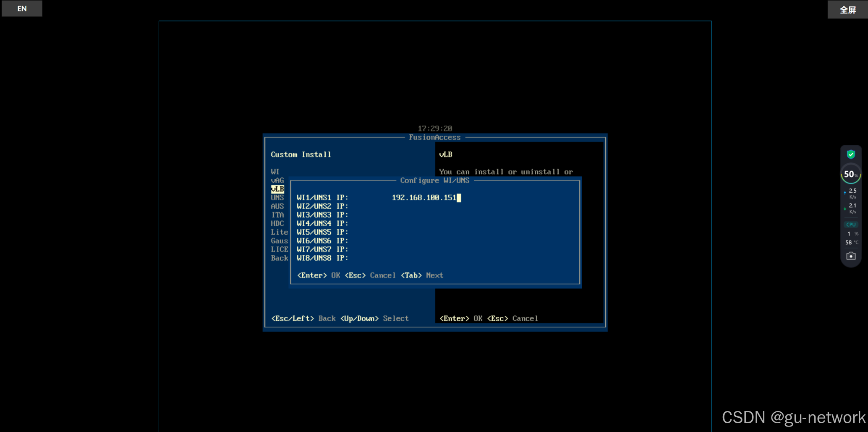The image size is (868, 432).
Task: Click the 58 °C temperature reading
Action: click(x=852, y=242)
